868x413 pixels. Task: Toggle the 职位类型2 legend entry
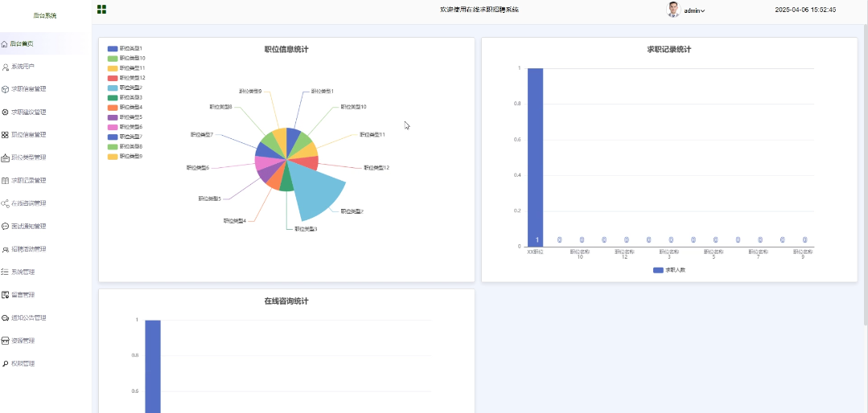click(125, 88)
